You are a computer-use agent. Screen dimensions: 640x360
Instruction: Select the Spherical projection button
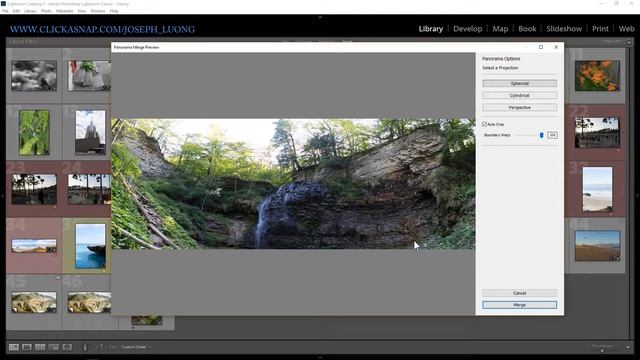click(x=519, y=83)
